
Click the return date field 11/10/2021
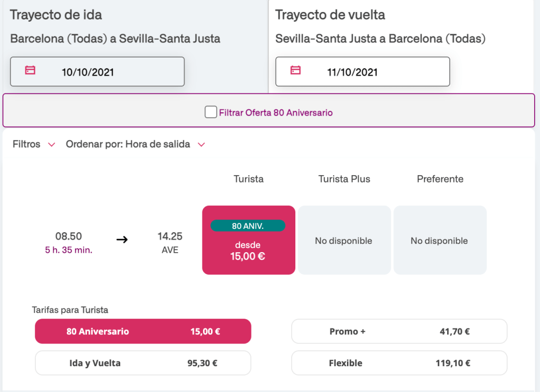point(363,72)
